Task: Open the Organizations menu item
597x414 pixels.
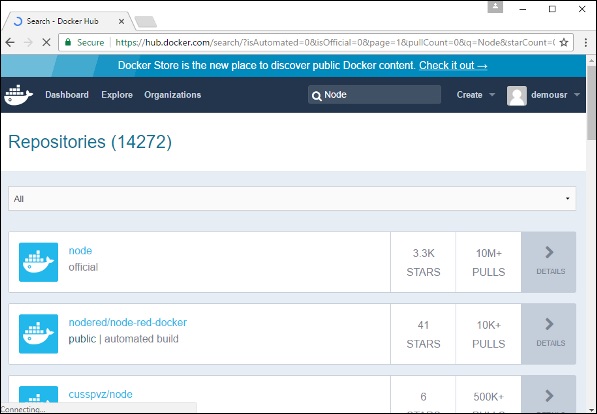Action: pos(172,95)
